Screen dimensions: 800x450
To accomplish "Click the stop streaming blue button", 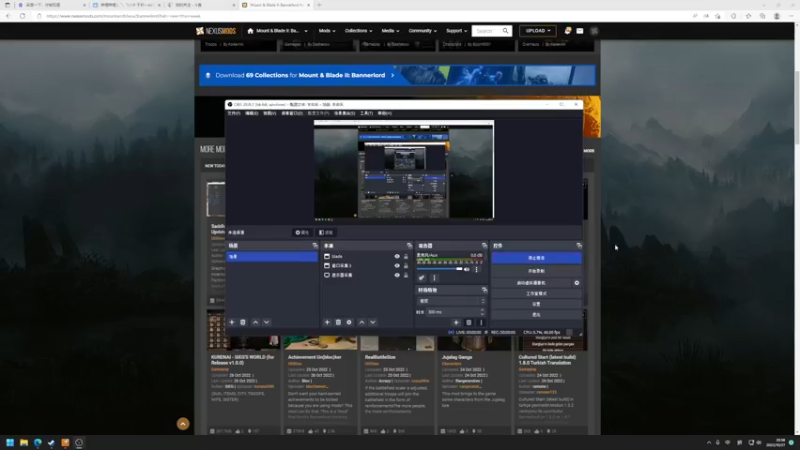I will [x=536, y=258].
